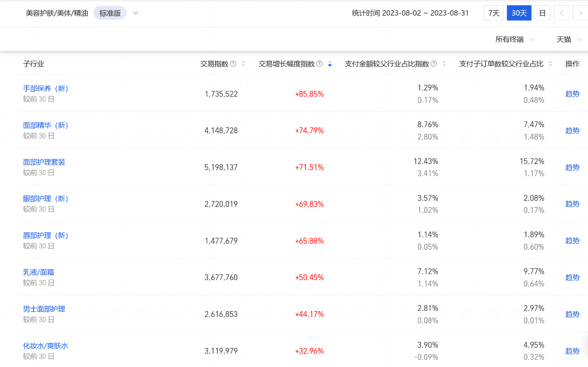Sort by 支付子订单数较父行业占比 arrows

point(550,64)
